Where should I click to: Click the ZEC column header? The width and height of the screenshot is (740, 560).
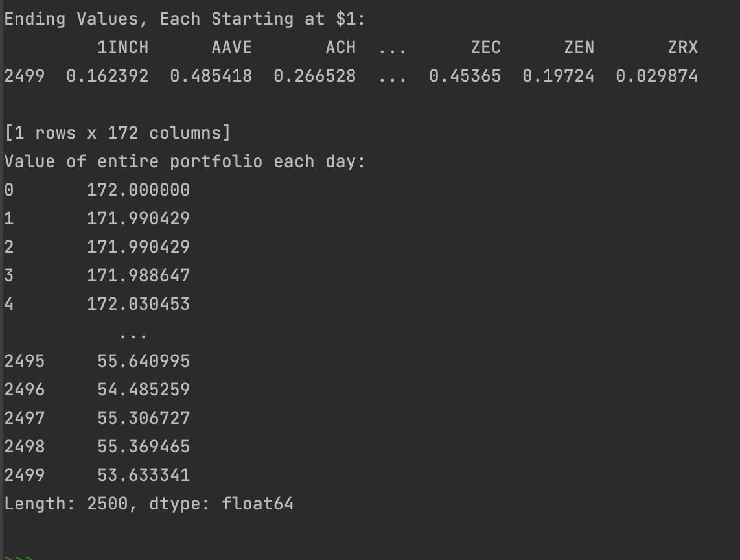click(x=485, y=47)
